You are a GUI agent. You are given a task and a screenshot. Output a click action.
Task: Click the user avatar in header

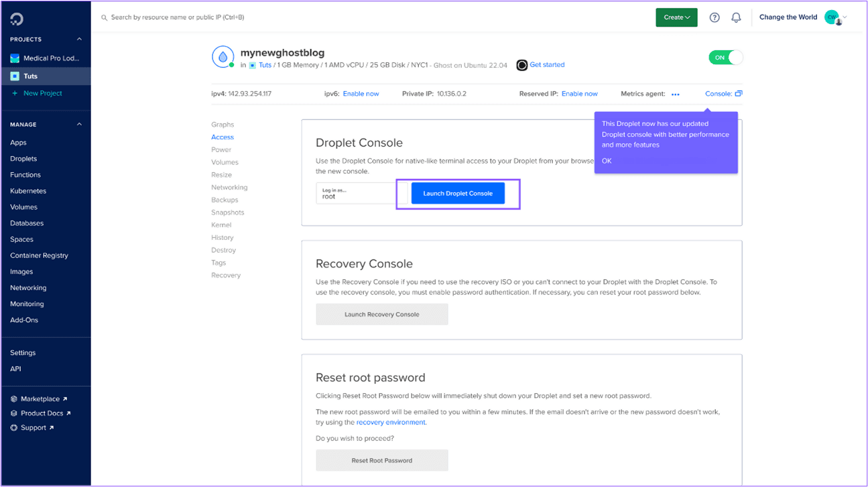[832, 17]
